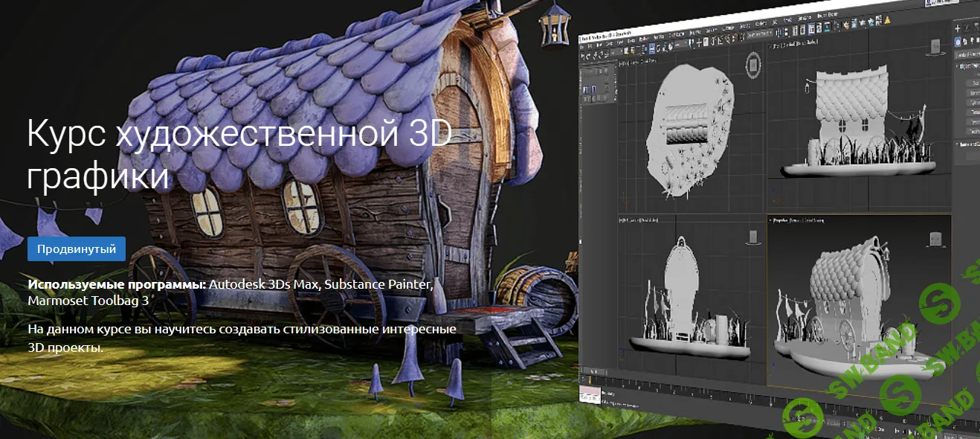Screen dimensions: 980x439
Task: Click the Продвинутый level button
Action: (77, 249)
